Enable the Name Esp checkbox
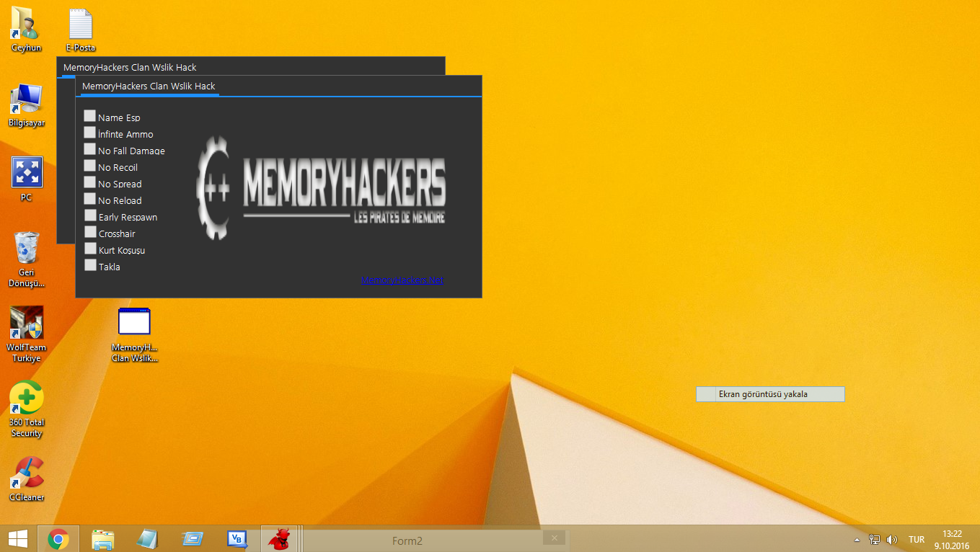Viewport: 980px width, 552px height. click(89, 116)
